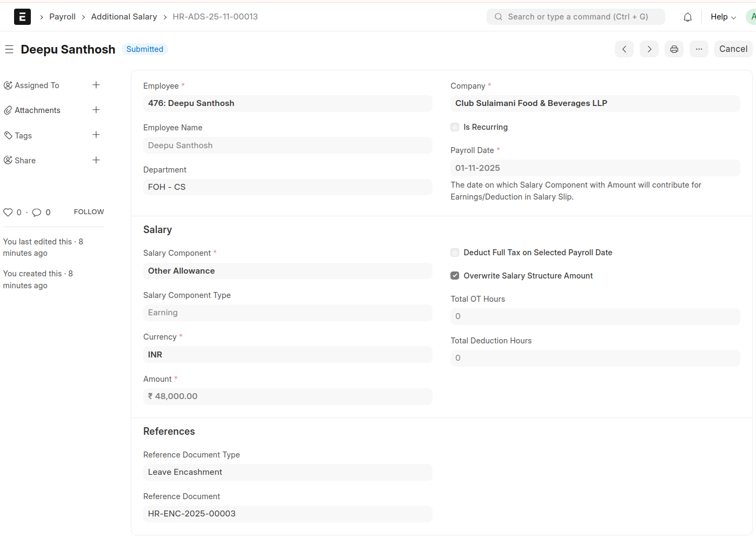The width and height of the screenshot is (756, 537).
Task: Navigate to Additional Salary breadcrumb
Action: [x=124, y=17]
